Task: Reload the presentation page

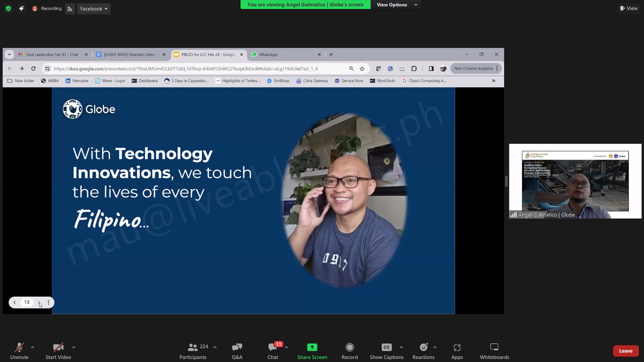Action: pos(33,69)
